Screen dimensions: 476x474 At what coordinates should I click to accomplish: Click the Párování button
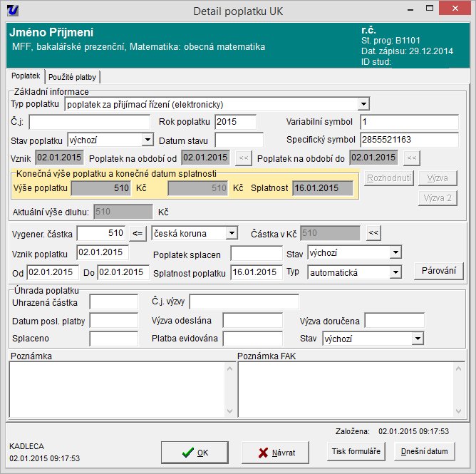pos(438,271)
